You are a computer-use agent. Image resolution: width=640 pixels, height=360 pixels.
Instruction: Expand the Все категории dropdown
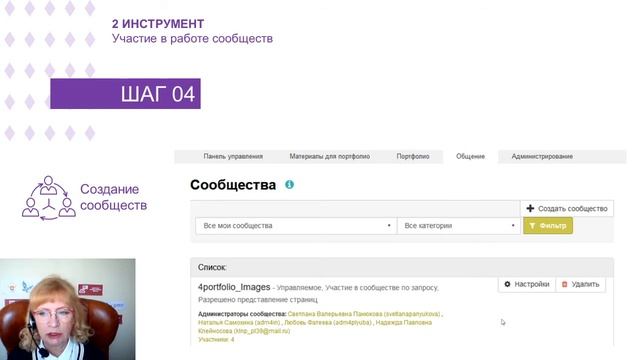459,226
